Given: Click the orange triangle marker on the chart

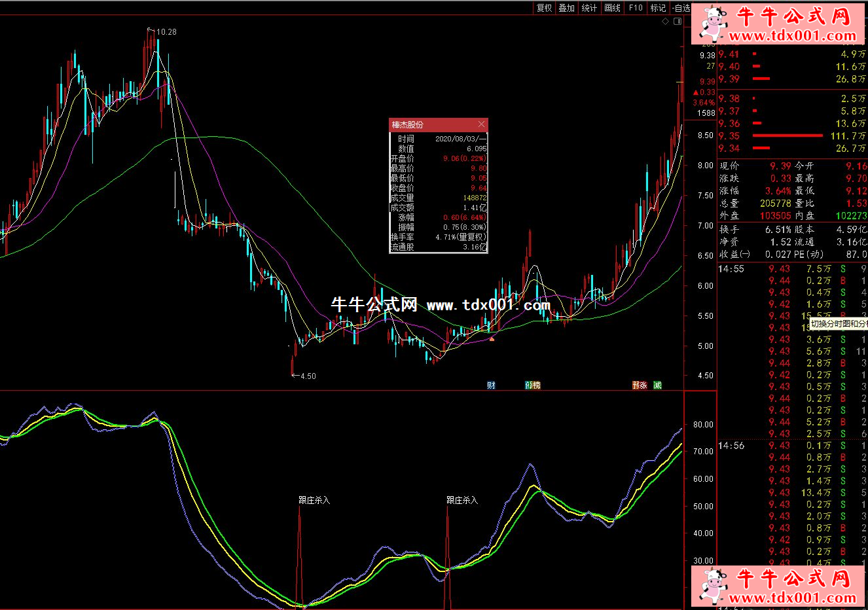Looking at the screenshot, I should point(492,338).
